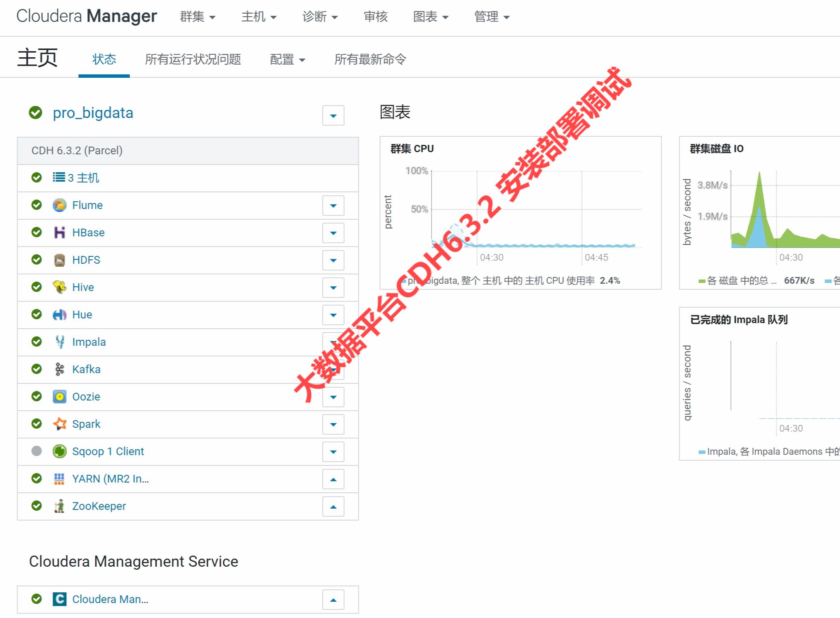Image resolution: width=840 pixels, height=618 pixels.
Task: Click the green health icon for HBase
Action: [x=37, y=232]
